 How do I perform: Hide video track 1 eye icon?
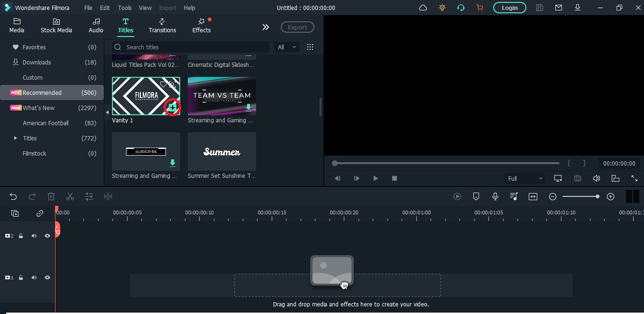(47, 277)
